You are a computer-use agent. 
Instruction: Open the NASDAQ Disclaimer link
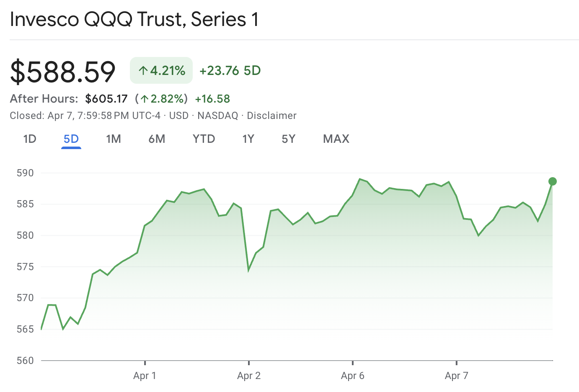271,116
